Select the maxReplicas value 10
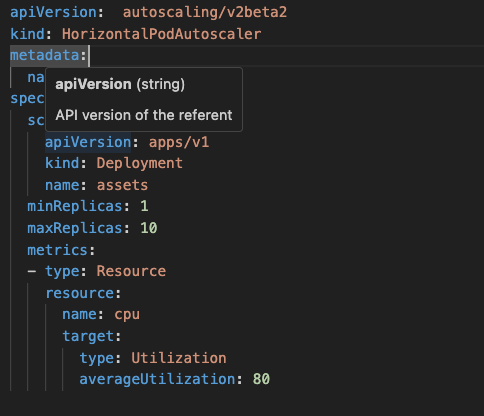 (149, 228)
